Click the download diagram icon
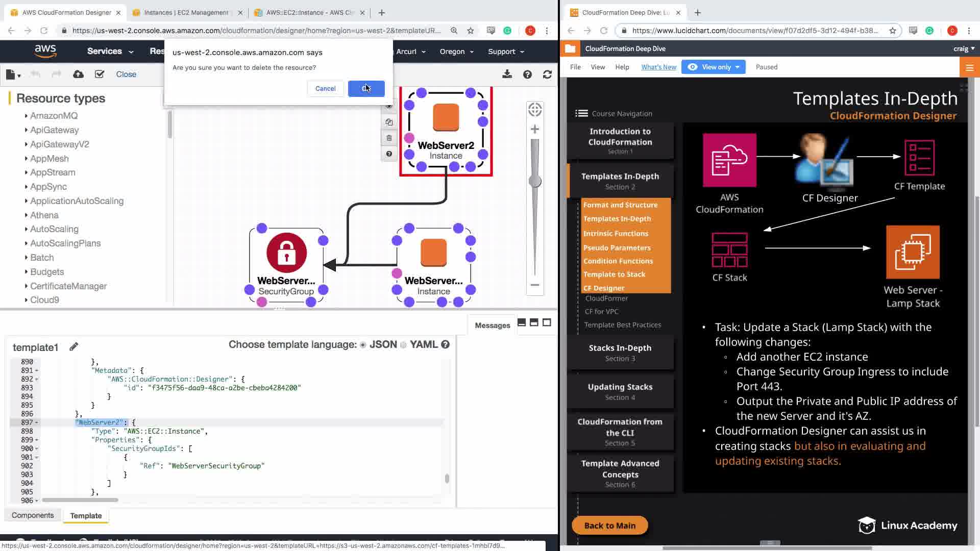The width and height of the screenshot is (980, 551). (x=507, y=74)
